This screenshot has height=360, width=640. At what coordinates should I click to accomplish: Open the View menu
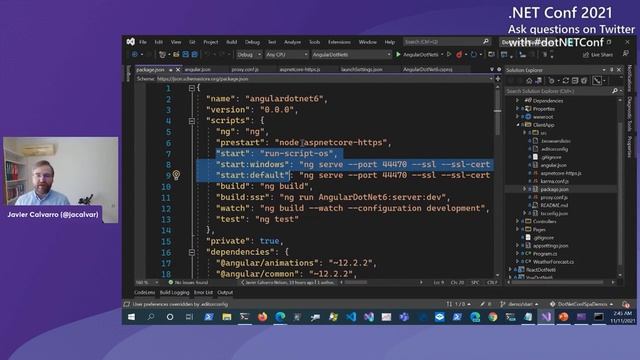tap(176, 42)
